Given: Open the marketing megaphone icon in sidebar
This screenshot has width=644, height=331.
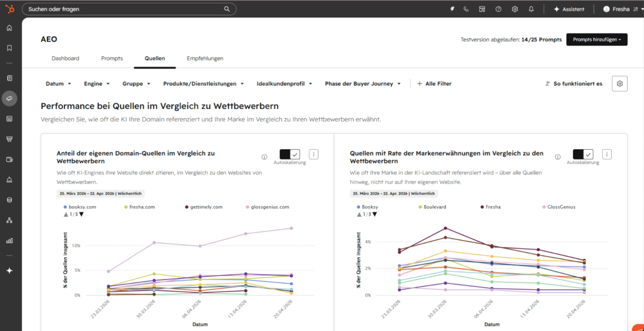Looking at the screenshot, I should click(x=9, y=98).
